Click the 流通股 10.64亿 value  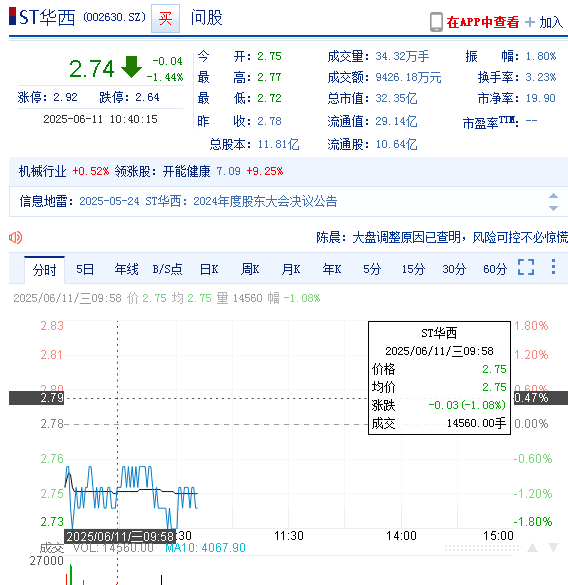tap(396, 144)
